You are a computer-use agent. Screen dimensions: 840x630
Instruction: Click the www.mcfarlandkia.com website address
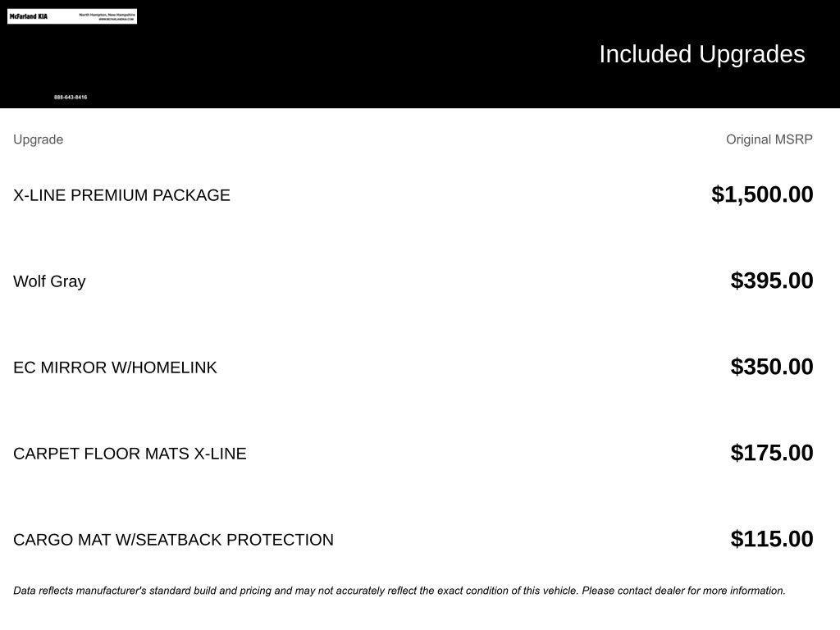116,20
